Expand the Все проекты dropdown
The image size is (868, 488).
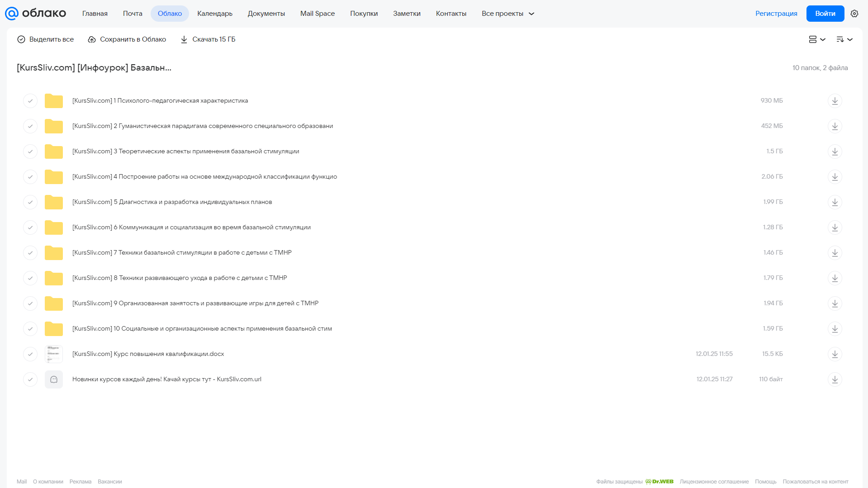[508, 14]
